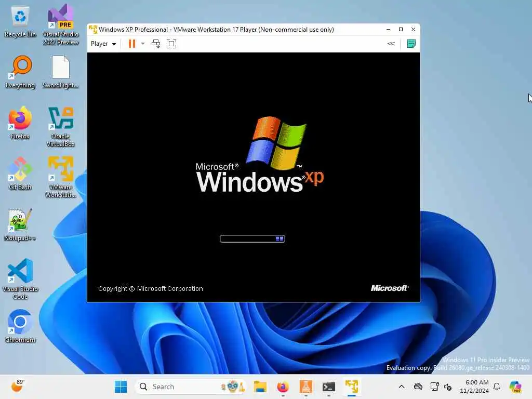Maximize the VMware Player window
532x399 pixels.
(401, 30)
